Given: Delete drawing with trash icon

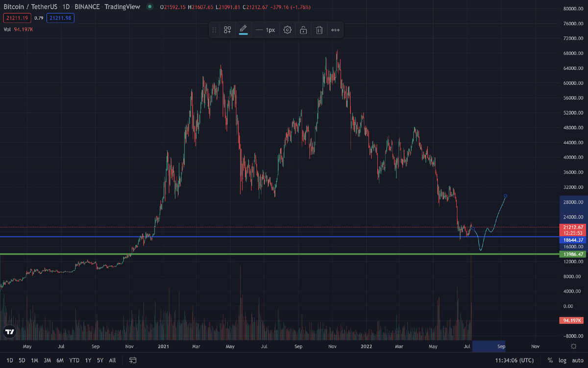Looking at the screenshot, I should 319,30.
